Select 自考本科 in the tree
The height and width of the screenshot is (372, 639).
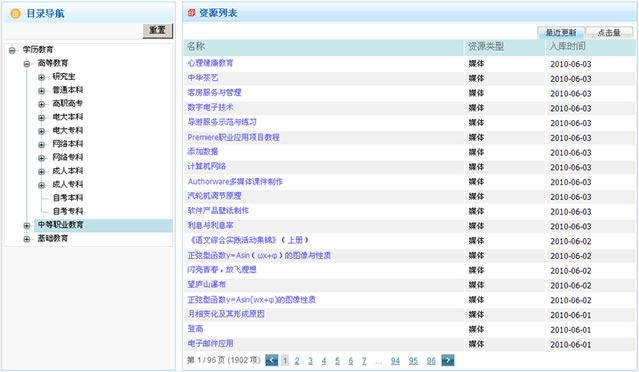(68, 198)
